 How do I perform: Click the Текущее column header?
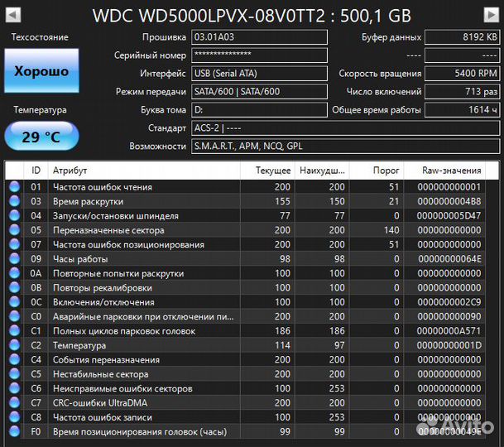click(x=267, y=171)
